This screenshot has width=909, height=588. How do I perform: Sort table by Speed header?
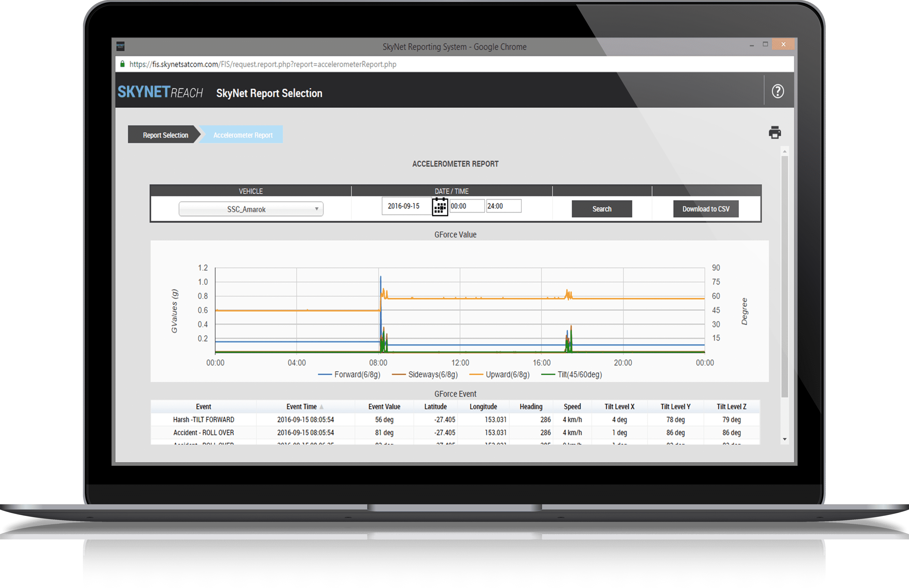[572, 407]
